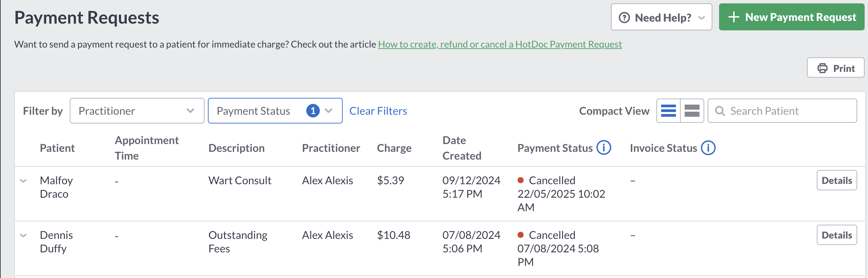Screen dimensions: 868x278
Task: Click the Invoice Status info icon
Action: (708, 148)
